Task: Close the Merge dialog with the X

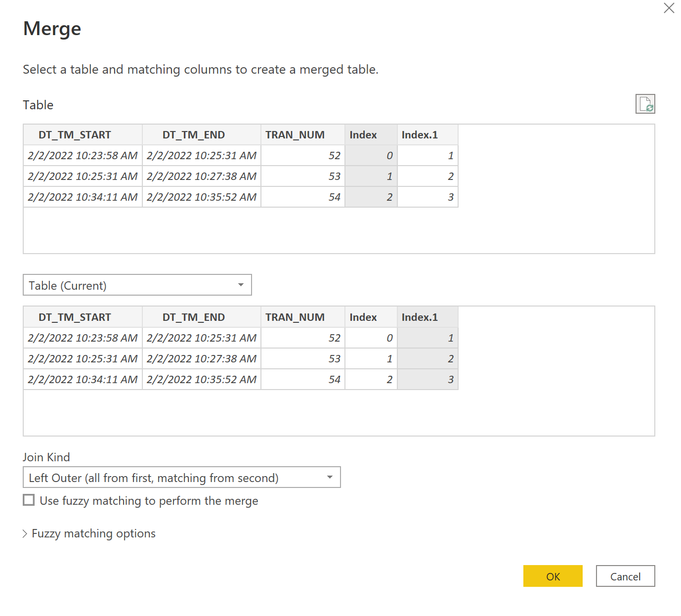Action: coord(669,8)
